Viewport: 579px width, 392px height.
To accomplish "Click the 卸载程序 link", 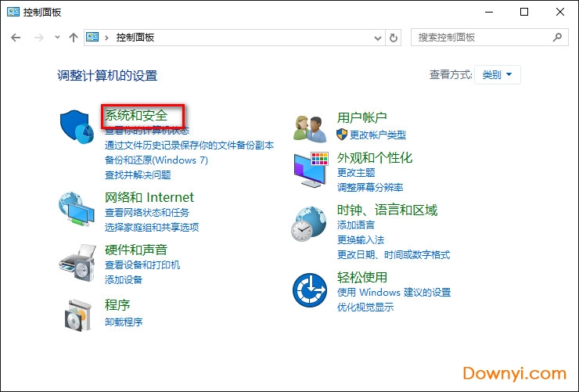I will pyautogui.click(x=124, y=322).
